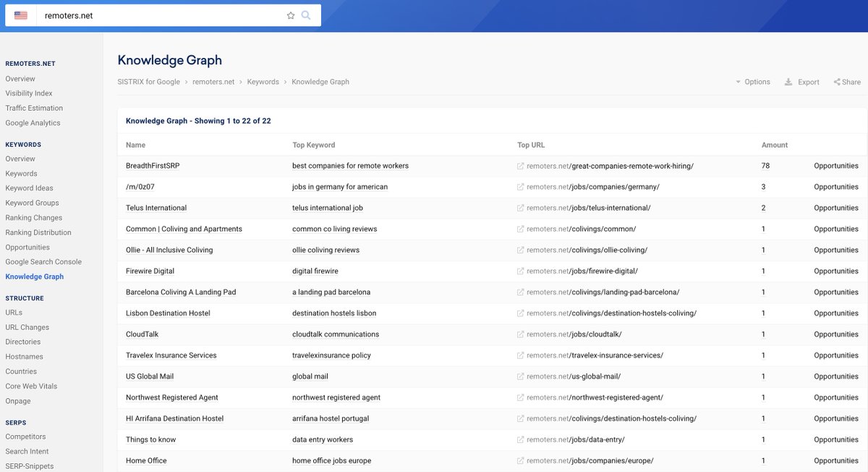868x472 pixels.
Task: Click remoters.net breadcrumb link
Action: [x=213, y=82]
